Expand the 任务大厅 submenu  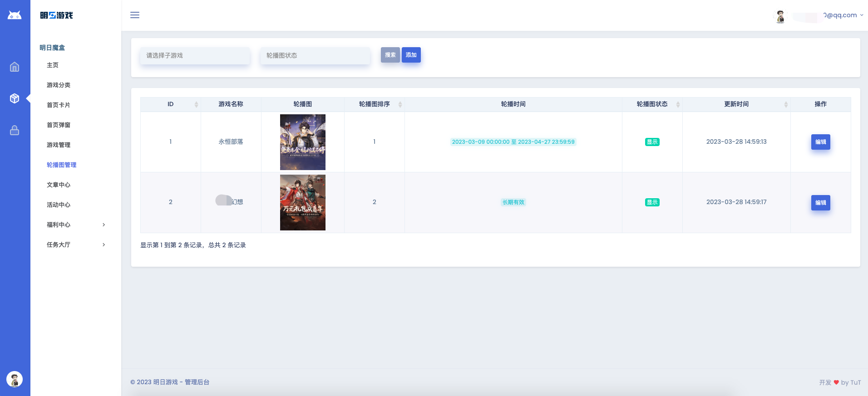[76, 244]
